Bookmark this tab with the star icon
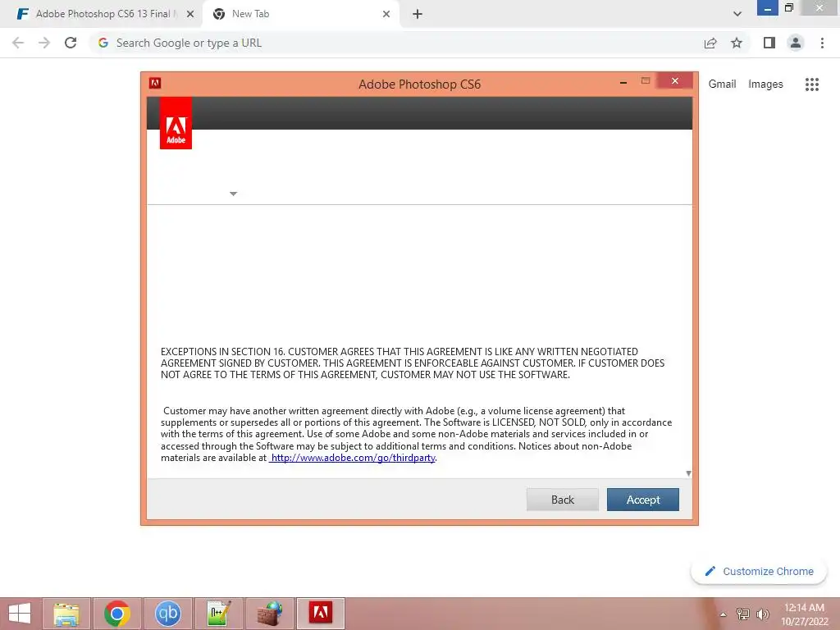 737,43
